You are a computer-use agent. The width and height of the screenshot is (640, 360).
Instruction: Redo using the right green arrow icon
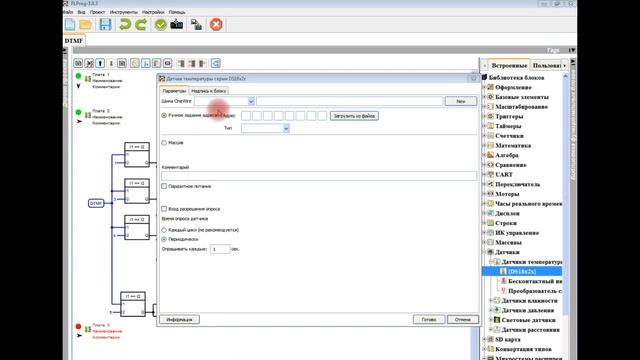coord(141,24)
